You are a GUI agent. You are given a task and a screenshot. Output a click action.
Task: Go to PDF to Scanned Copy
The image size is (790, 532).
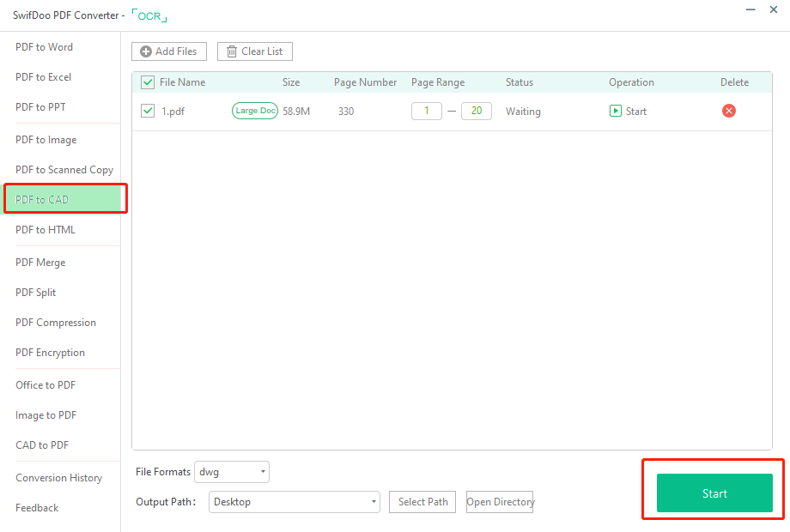tap(64, 170)
